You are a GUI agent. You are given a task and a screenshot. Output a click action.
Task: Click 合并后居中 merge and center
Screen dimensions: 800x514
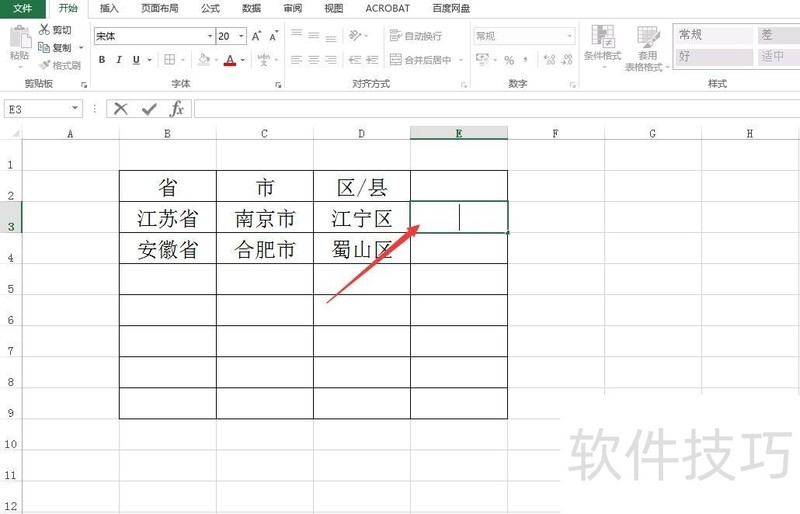pyautogui.click(x=421, y=60)
